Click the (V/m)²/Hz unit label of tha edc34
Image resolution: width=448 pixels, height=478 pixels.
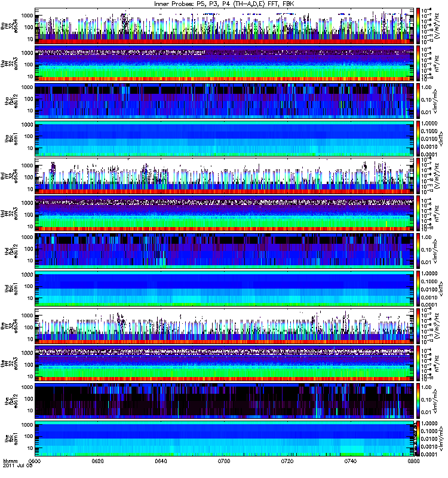pyautogui.click(x=437, y=26)
